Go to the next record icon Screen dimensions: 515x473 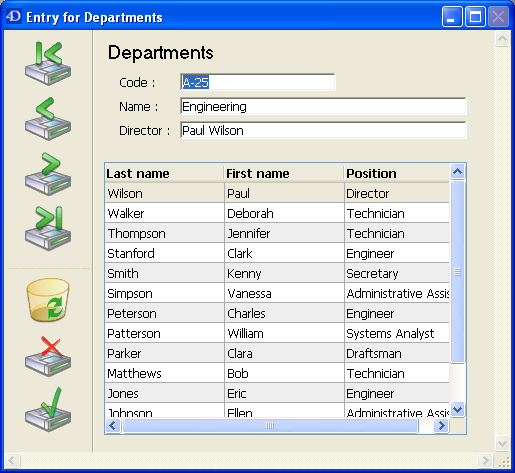(48, 174)
